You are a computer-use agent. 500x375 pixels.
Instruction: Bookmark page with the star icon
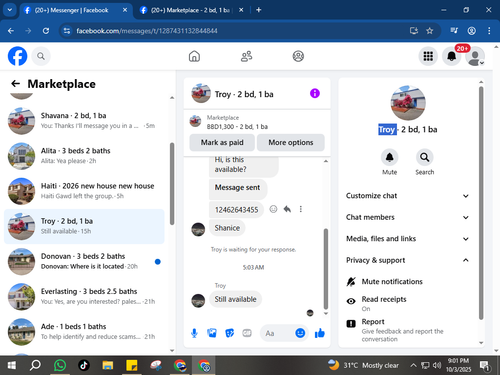pyautogui.click(x=430, y=31)
